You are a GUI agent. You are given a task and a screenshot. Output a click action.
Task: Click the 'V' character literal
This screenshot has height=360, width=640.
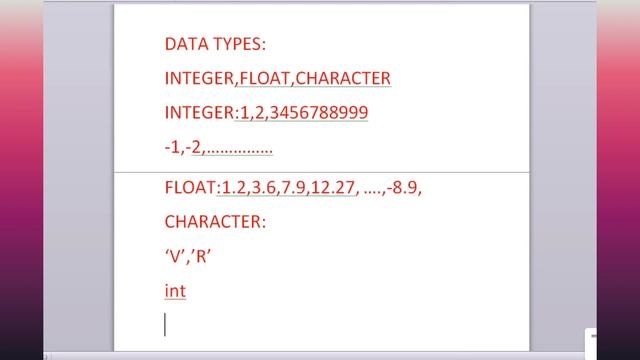pos(175,257)
